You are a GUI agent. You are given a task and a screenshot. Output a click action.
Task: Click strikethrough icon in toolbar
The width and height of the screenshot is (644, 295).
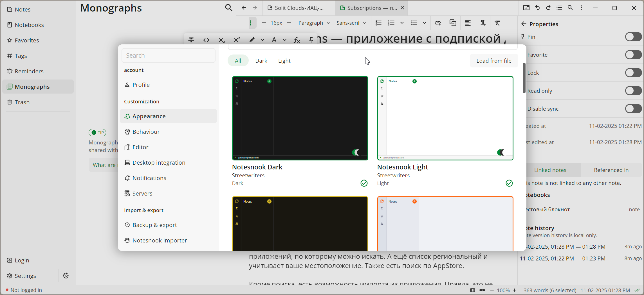click(191, 40)
